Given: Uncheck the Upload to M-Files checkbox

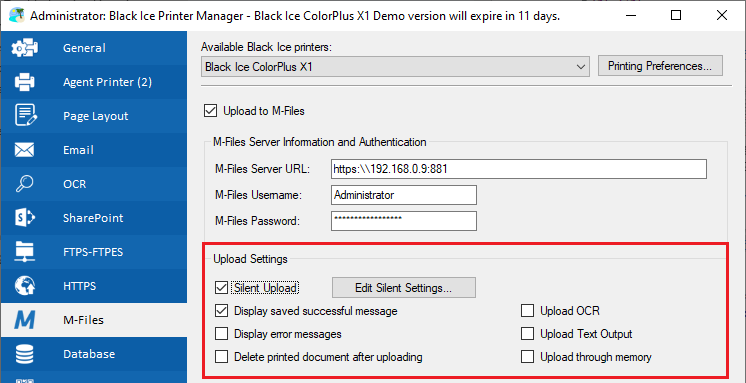Looking at the screenshot, I should [210, 111].
